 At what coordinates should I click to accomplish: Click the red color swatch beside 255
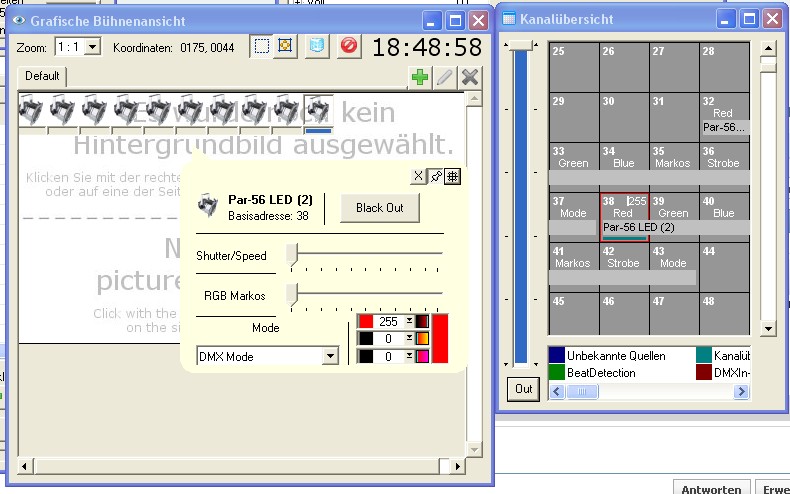coord(366,321)
